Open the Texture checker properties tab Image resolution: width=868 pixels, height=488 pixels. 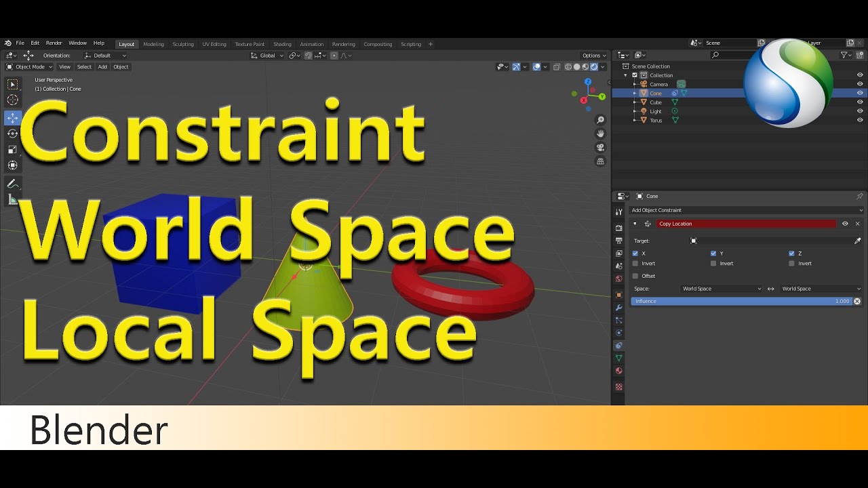tap(618, 387)
